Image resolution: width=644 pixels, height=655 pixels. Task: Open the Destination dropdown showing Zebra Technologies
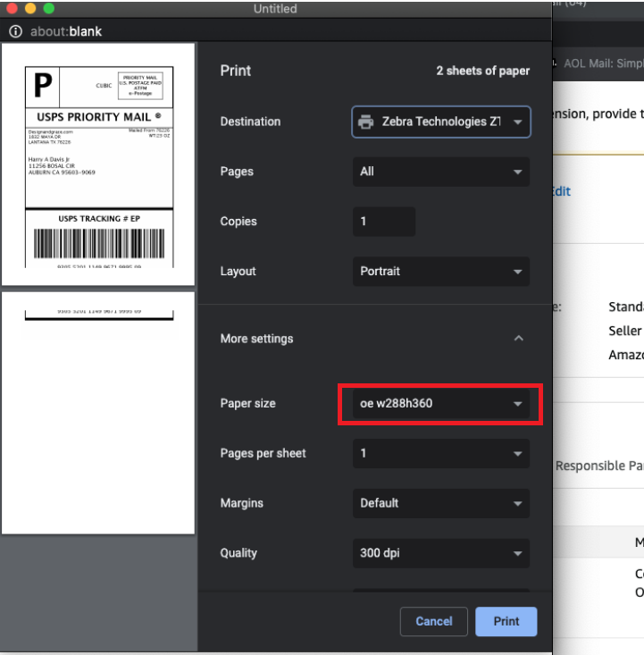[441, 122]
